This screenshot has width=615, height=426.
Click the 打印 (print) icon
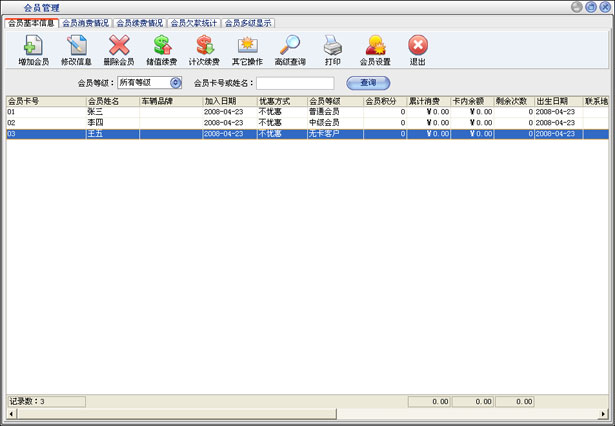click(333, 49)
